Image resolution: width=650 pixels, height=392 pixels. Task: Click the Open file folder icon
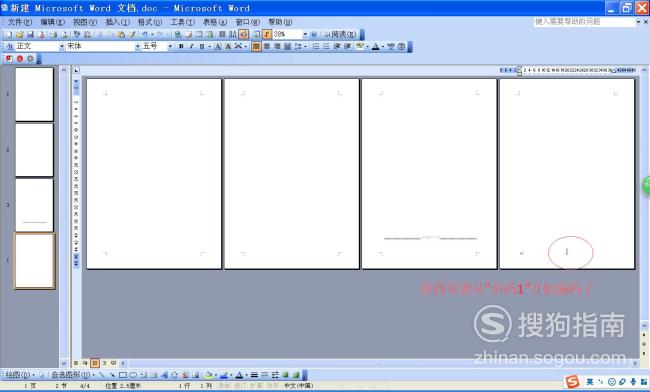[20, 34]
